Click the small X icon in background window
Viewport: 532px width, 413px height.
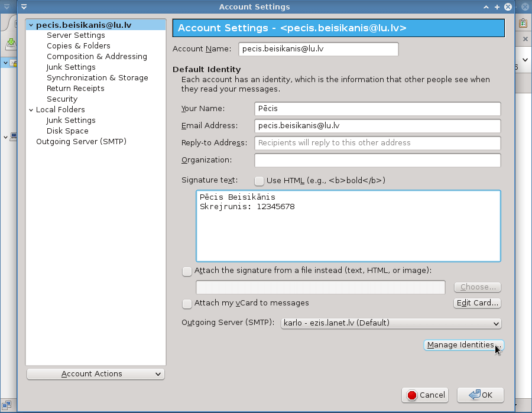pyautogui.click(x=525, y=39)
